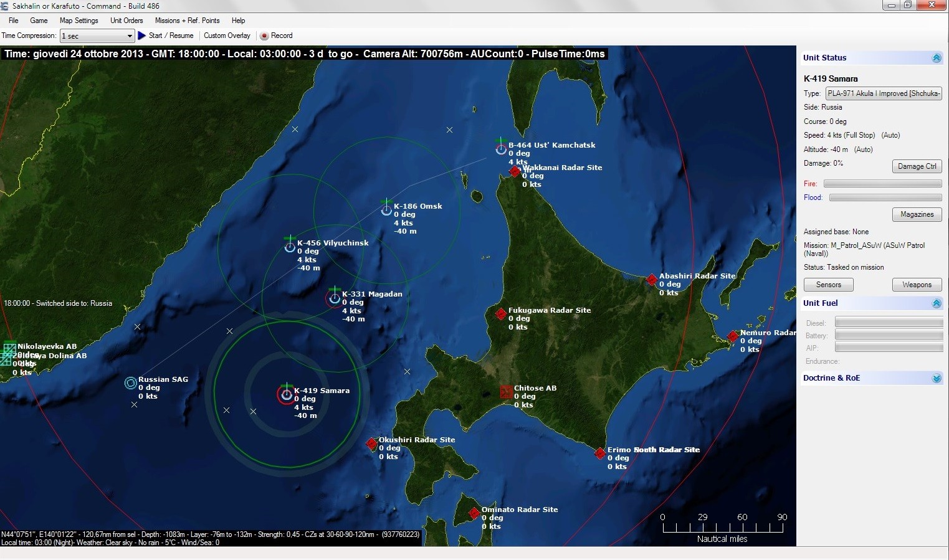949x560 pixels.
Task: Click the application icon in title bar
Action: coord(5,6)
